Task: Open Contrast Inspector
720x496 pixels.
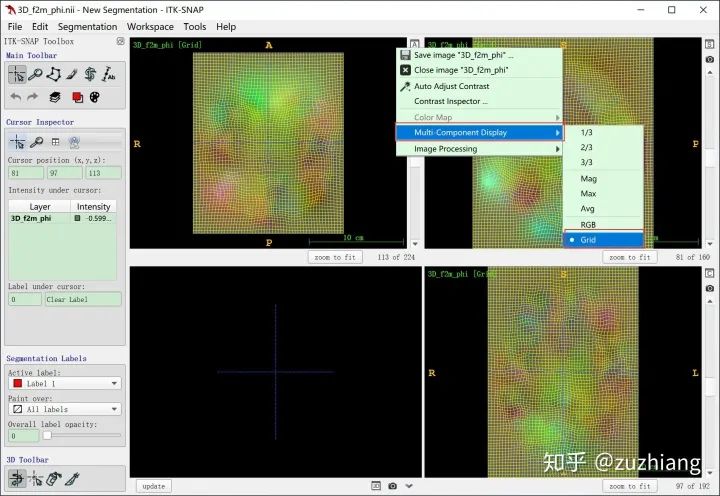Action: (479, 101)
